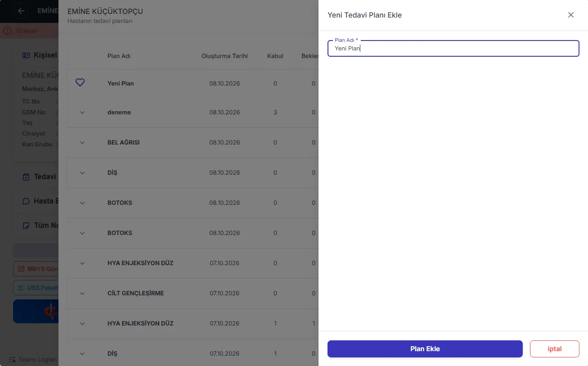Click the Kişisel card icon
Screen dimensions: 588x366
26,55
